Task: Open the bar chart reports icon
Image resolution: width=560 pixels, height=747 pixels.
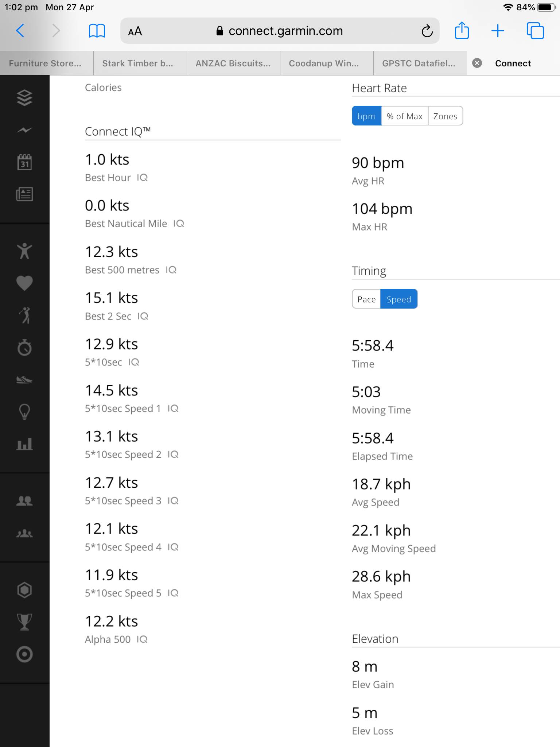Action: [x=24, y=444]
